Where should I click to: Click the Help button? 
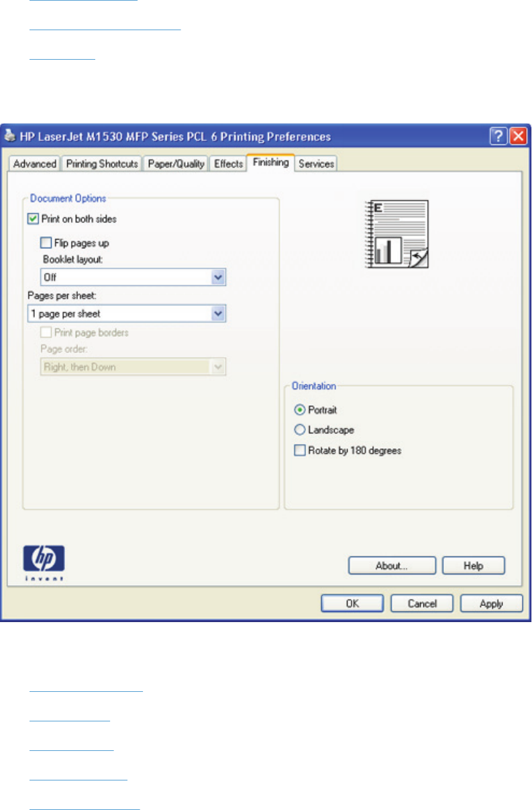pos(474,566)
